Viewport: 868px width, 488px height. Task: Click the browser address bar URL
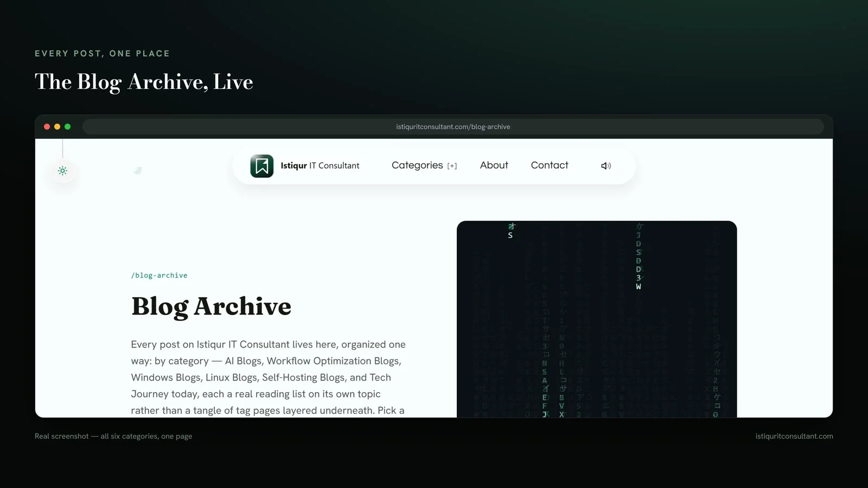coord(453,127)
